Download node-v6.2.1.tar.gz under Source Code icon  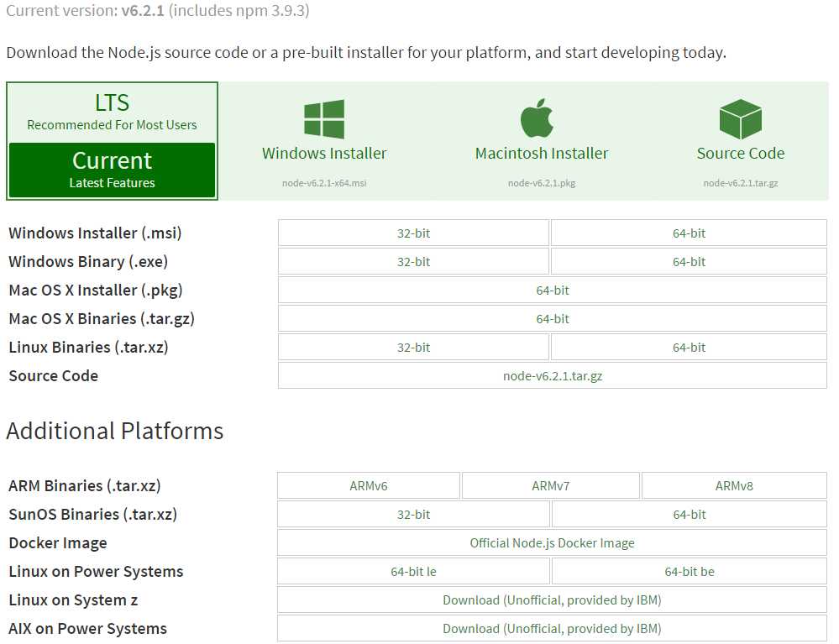point(741,183)
